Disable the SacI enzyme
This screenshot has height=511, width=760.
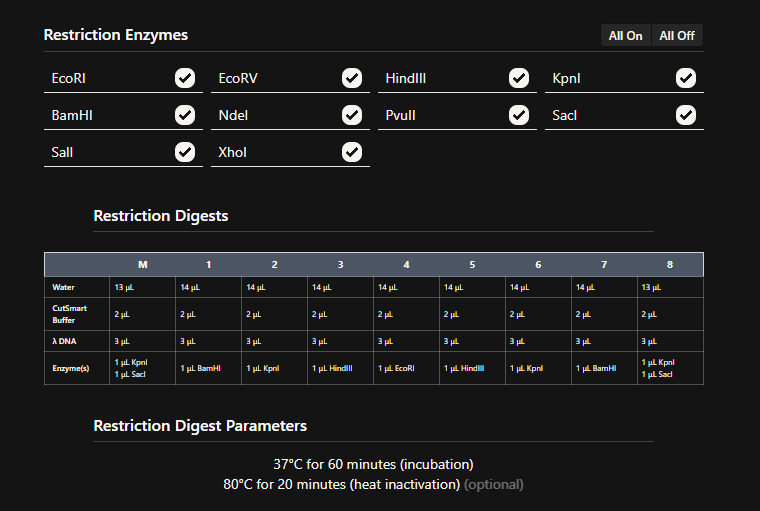[x=686, y=115]
